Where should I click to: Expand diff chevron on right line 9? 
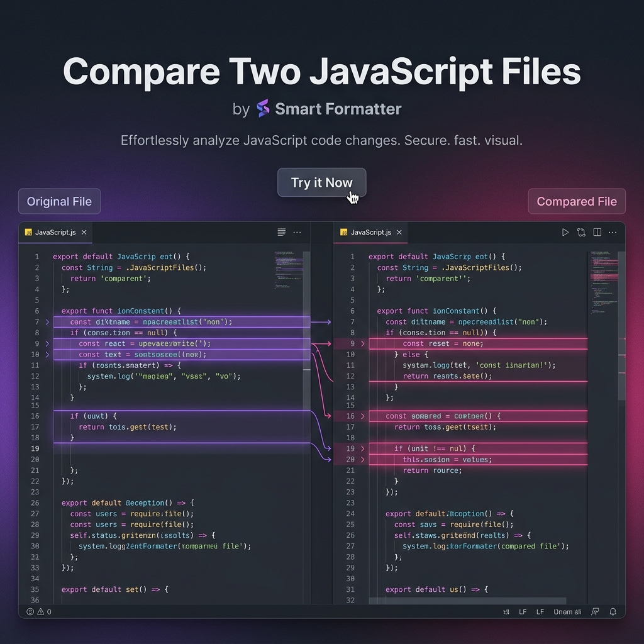tap(363, 343)
